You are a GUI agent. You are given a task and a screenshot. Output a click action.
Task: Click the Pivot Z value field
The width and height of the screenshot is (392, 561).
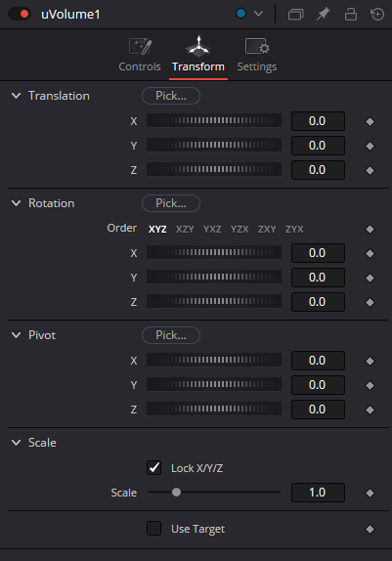click(318, 409)
